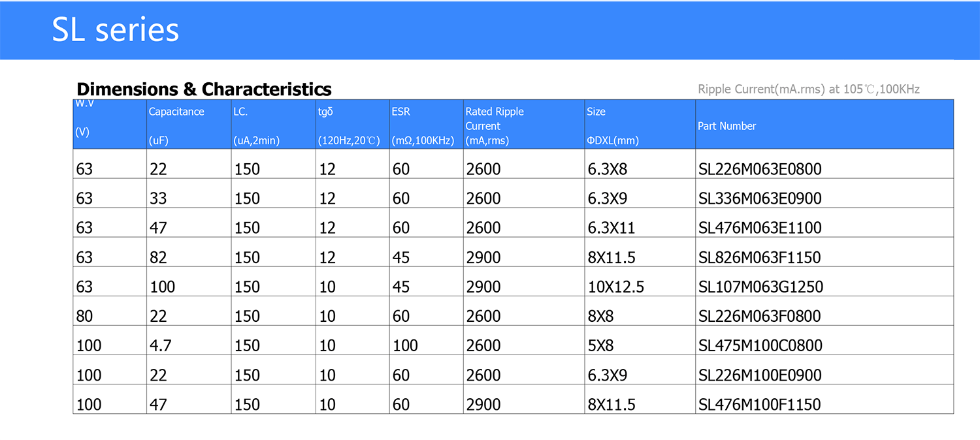
Task: Click the tgδ column header
Action: pos(325,112)
